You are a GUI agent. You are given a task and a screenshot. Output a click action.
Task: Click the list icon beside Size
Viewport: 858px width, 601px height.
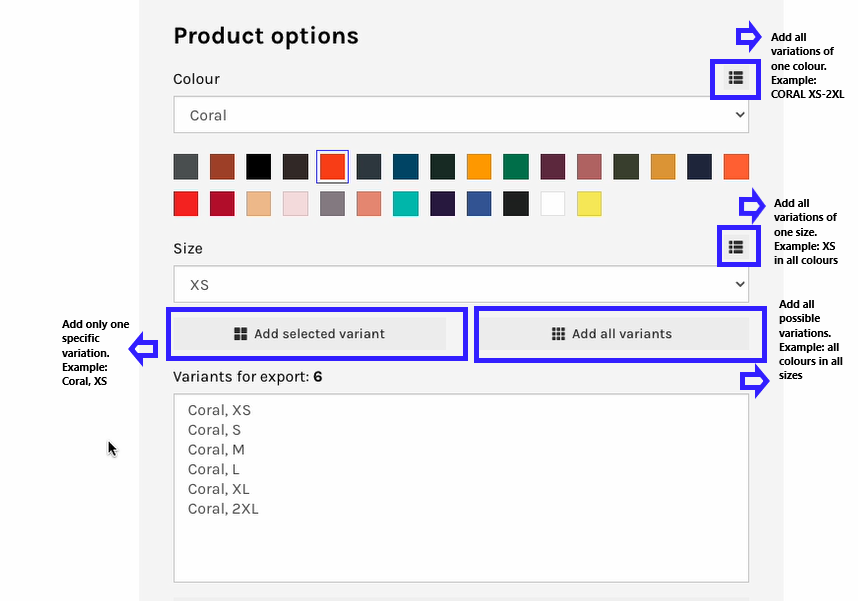(x=736, y=246)
